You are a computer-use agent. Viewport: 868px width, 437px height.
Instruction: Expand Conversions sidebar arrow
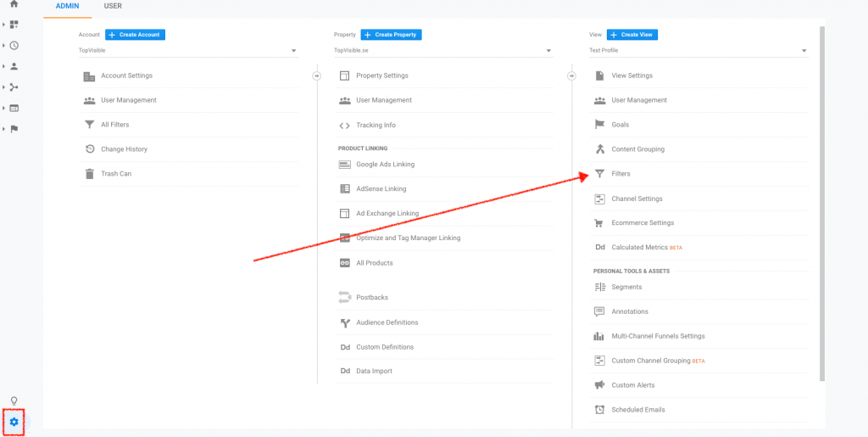pyautogui.click(x=3, y=128)
